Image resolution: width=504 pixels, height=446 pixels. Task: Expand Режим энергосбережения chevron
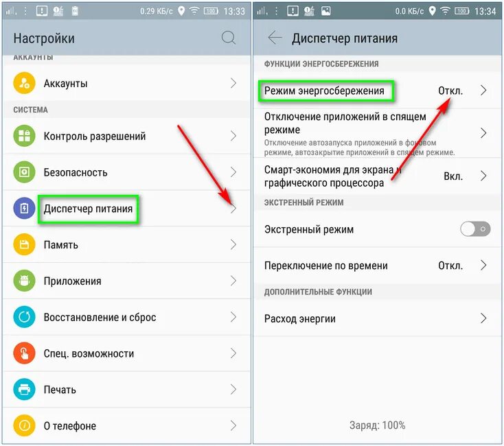pyautogui.click(x=483, y=90)
